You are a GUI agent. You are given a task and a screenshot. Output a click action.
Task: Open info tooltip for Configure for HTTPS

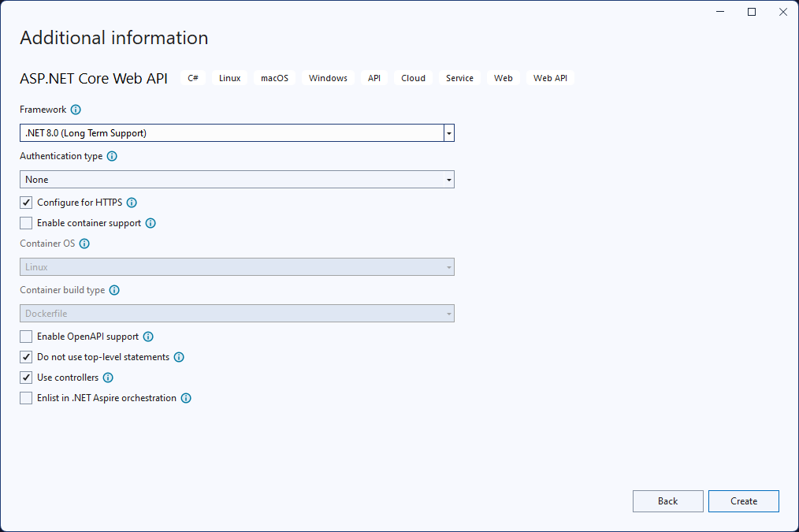[x=132, y=203]
